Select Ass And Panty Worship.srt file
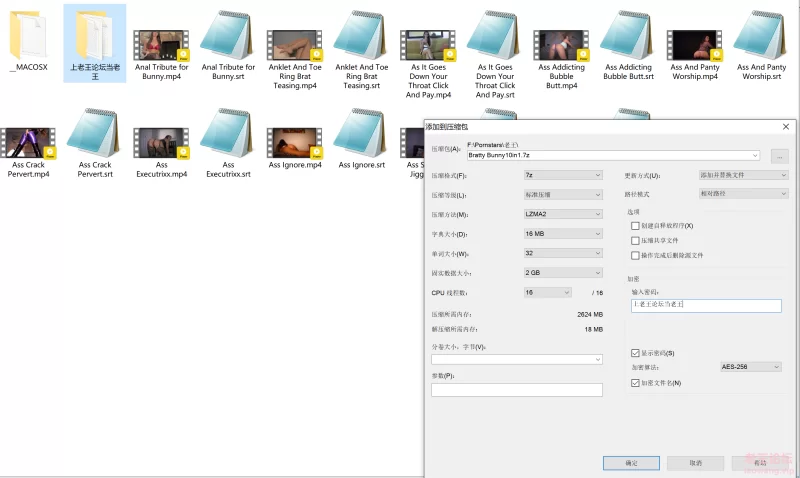 [x=761, y=35]
